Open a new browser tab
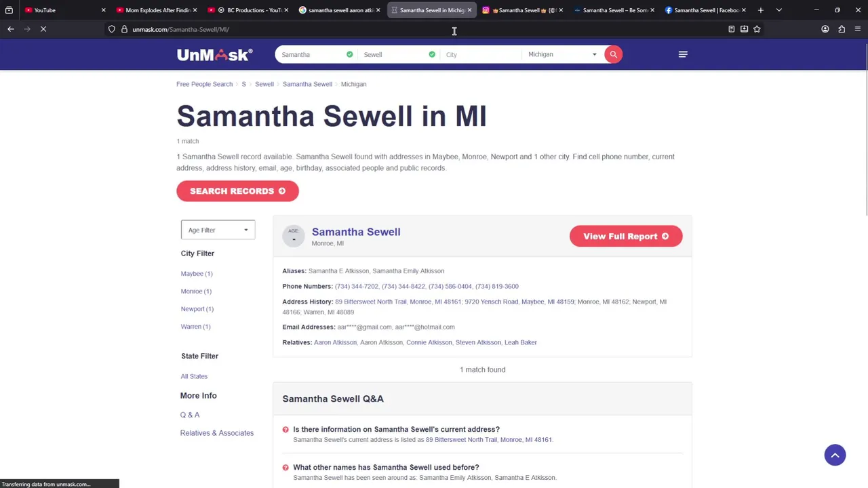Viewport: 868px width, 488px height. click(x=761, y=10)
